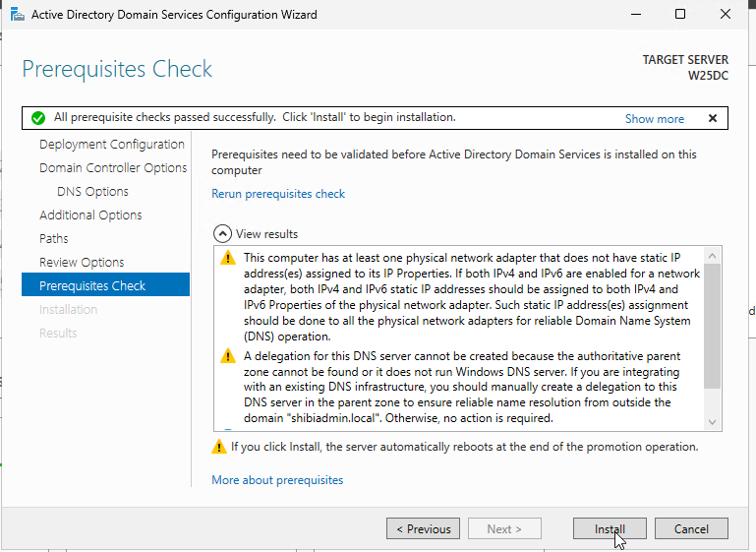
Task: Click the green success checkmark icon
Action: (38, 118)
